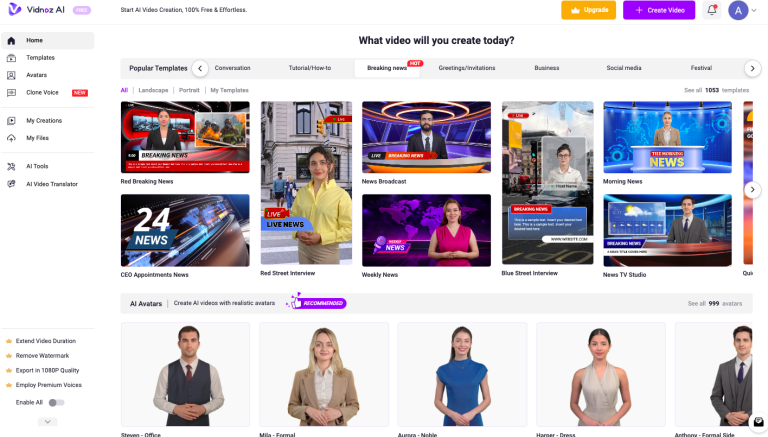Open the Morning News template thumbnail
The width and height of the screenshot is (768, 437).
pyautogui.click(x=667, y=137)
